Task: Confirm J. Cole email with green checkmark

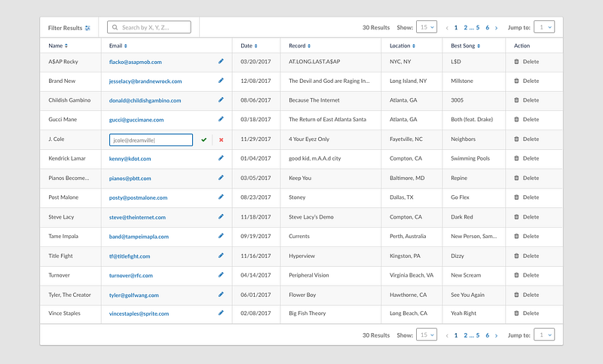Action: (x=204, y=140)
